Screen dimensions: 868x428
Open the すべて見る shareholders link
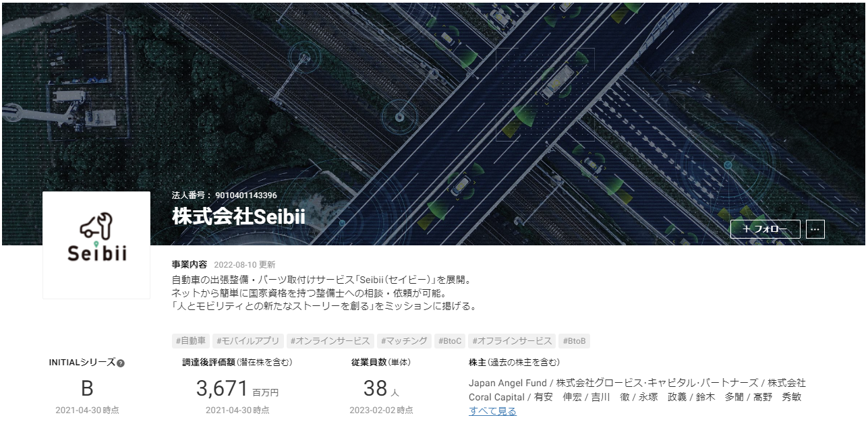click(x=492, y=411)
